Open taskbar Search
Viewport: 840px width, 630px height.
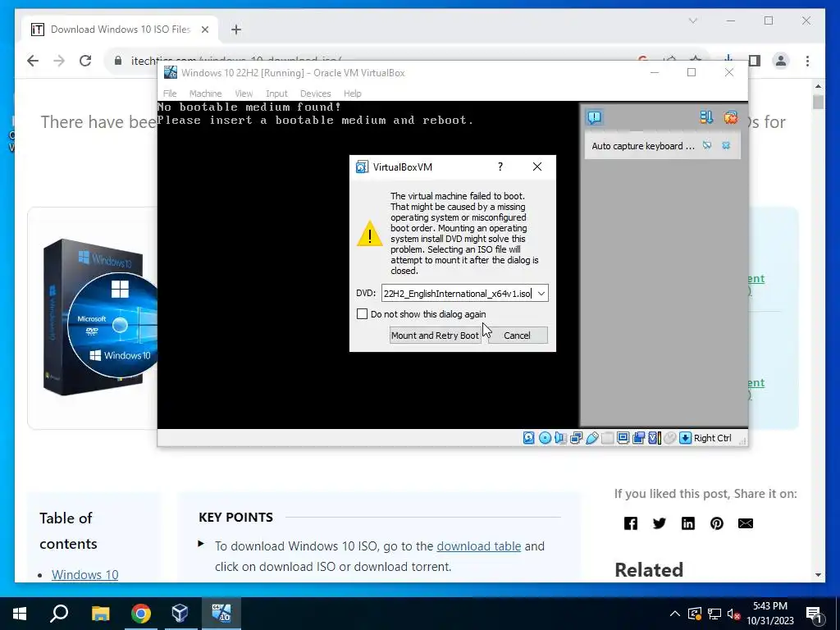[59, 614]
